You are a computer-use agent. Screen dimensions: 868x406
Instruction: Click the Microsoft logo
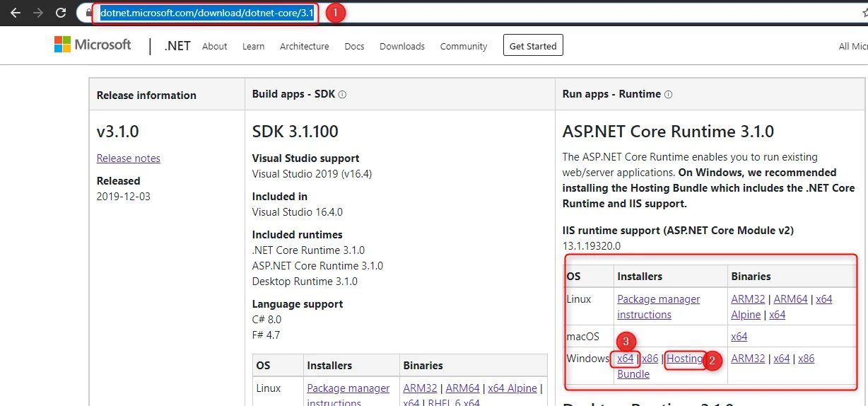point(93,45)
